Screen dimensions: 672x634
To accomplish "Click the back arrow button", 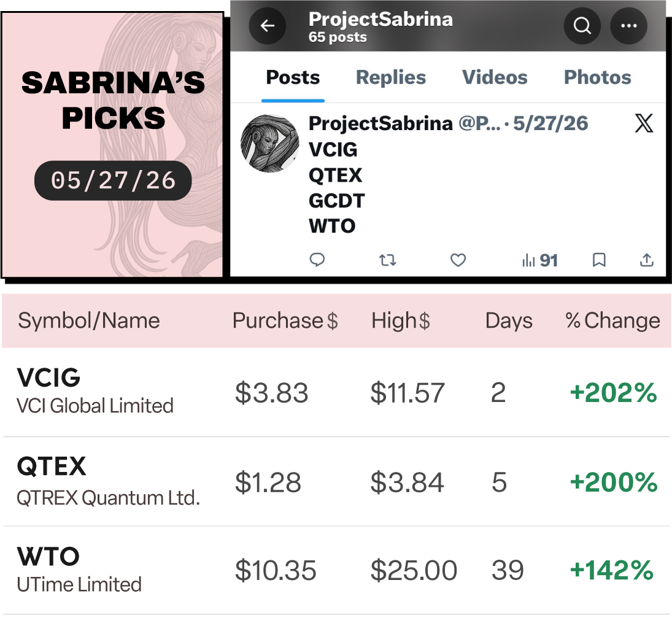I will point(268,26).
